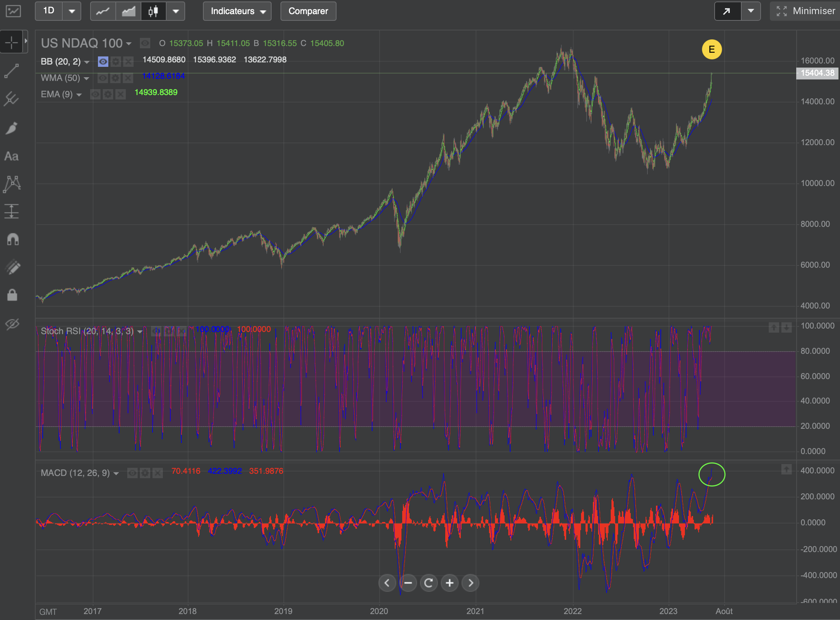
Task: Open the 1D timeframe dropdown arrow
Action: 72,11
